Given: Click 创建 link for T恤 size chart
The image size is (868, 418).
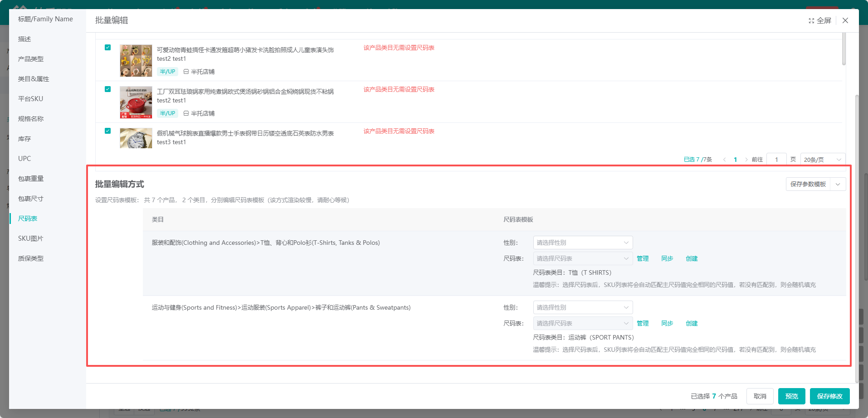Looking at the screenshot, I should 692,258.
